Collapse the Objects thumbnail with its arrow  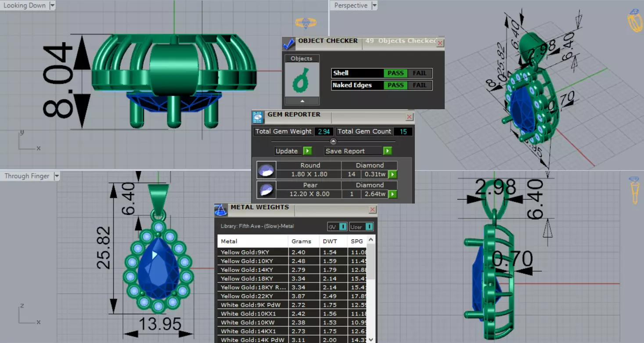click(x=302, y=101)
